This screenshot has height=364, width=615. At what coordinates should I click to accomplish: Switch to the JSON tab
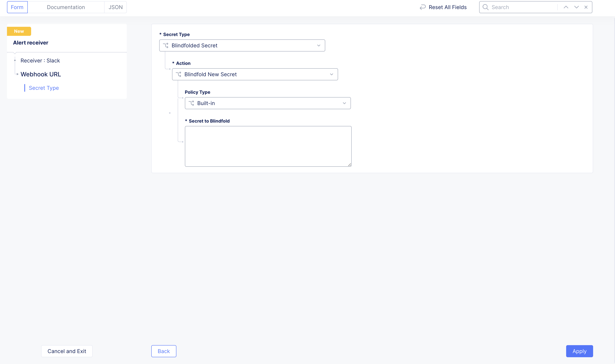(115, 7)
